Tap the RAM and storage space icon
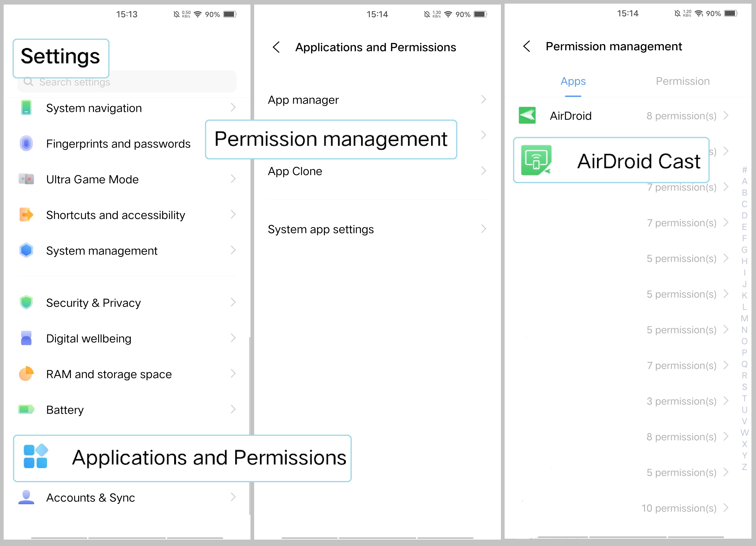Viewport: 756px width, 546px height. [26, 374]
